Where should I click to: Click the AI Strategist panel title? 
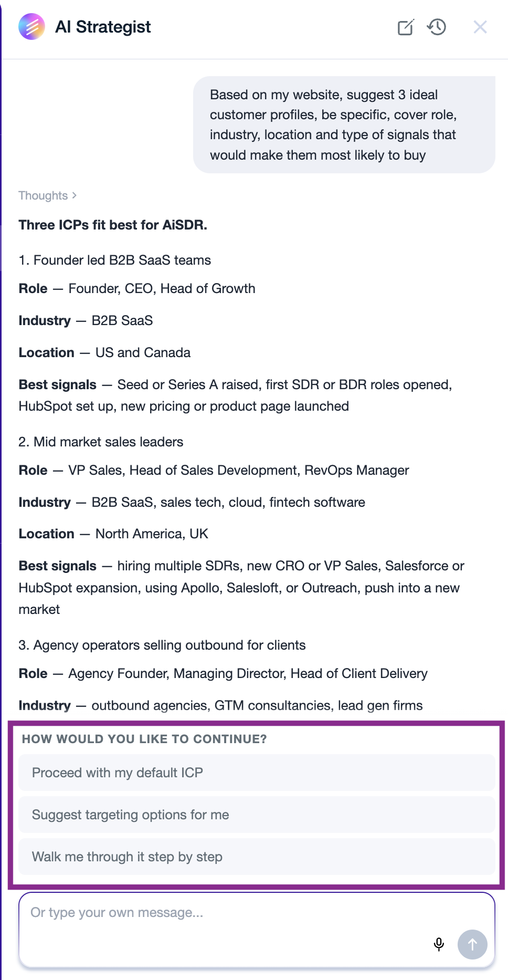pyautogui.click(x=103, y=27)
